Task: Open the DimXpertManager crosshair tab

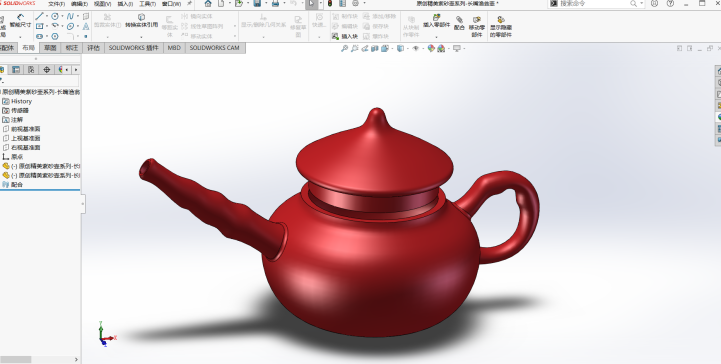Action: (46, 69)
